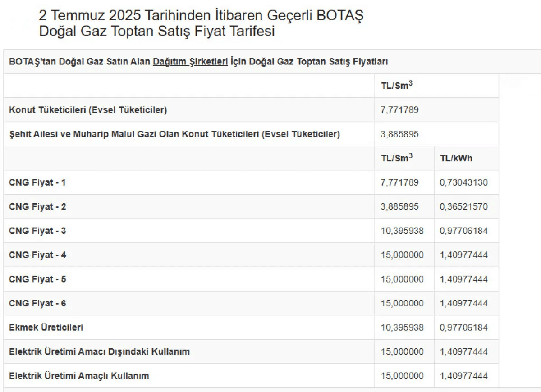Click 1,40977444 in the CNG Fiyat - 5 row
The height and width of the screenshot is (392, 541).
coord(463,279)
